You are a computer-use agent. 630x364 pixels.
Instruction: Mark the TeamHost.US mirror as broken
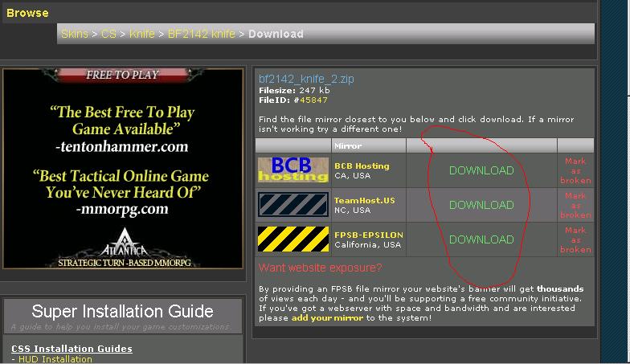coord(575,205)
